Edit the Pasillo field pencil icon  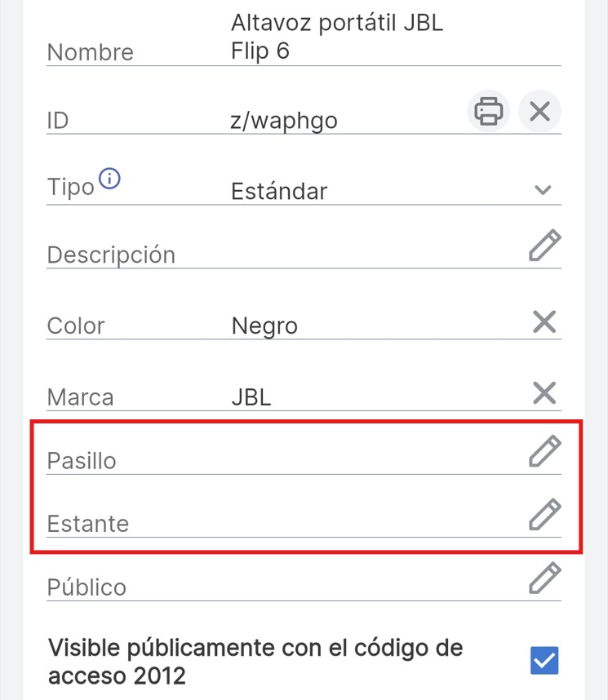[x=544, y=451]
